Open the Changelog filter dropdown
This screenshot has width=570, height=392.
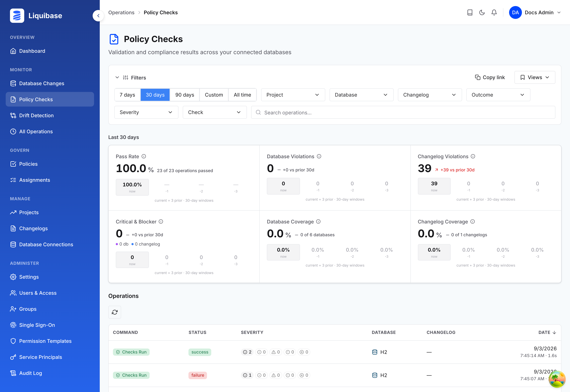(x=430, y=95)
